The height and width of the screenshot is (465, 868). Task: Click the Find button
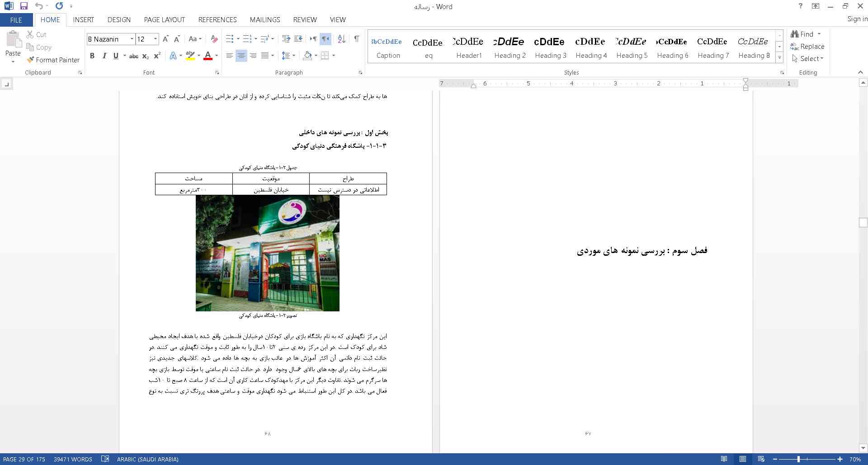point(802,34)
